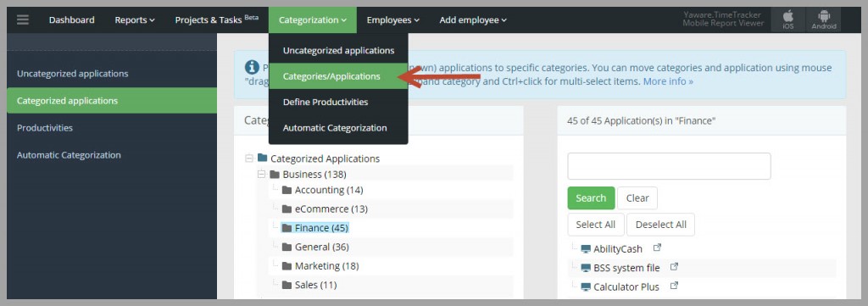Select the Accounting (14) category
This screenshot has width=868, height=306.
point(329,190)
